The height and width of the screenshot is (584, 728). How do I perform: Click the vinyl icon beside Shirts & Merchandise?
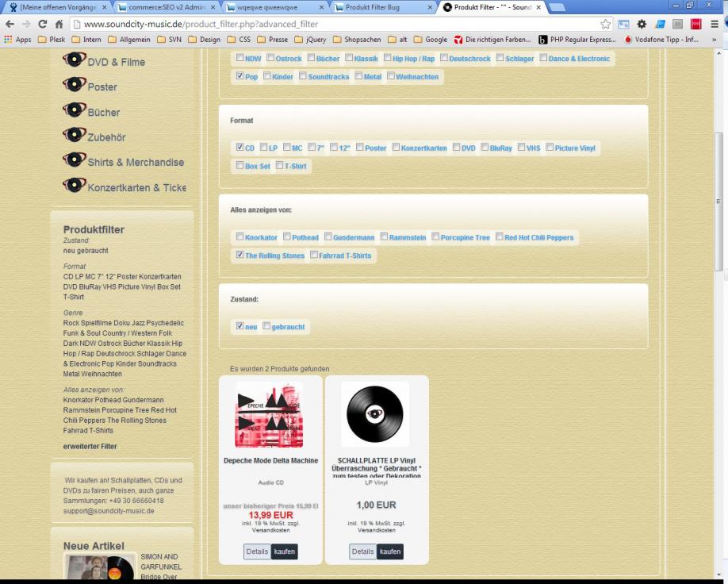click(75, 161)
